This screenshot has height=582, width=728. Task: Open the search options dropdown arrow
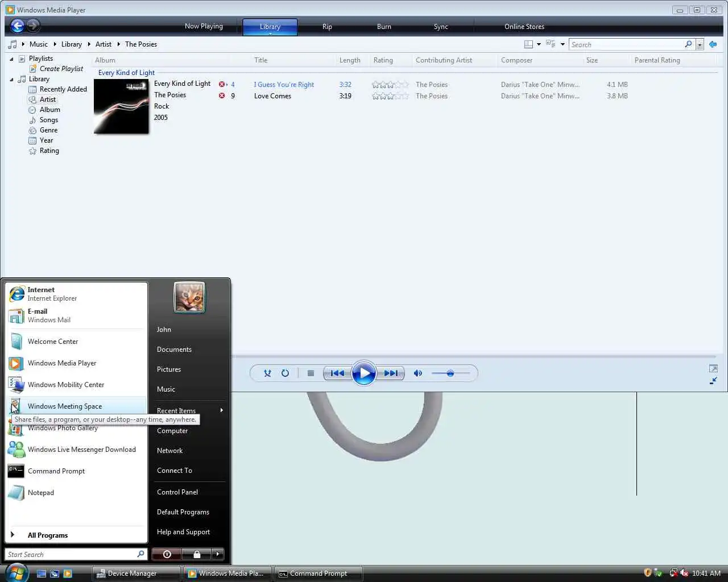click(x=700, y=44)
